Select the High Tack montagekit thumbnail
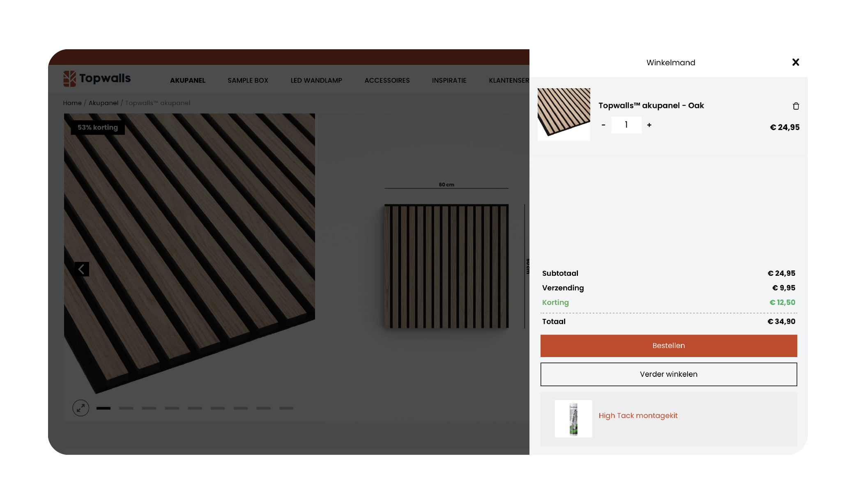Screen dimensions: 856x504 pyautogui.click(x=573, y=419)
